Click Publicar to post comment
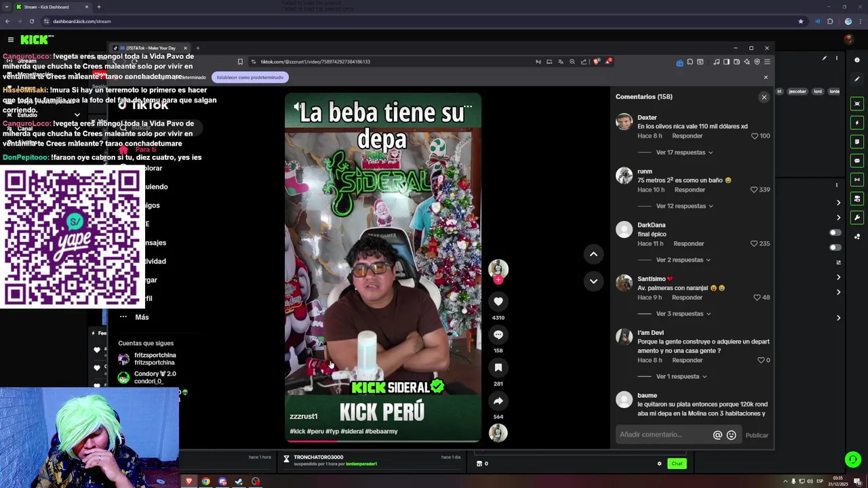 [757, 436]
